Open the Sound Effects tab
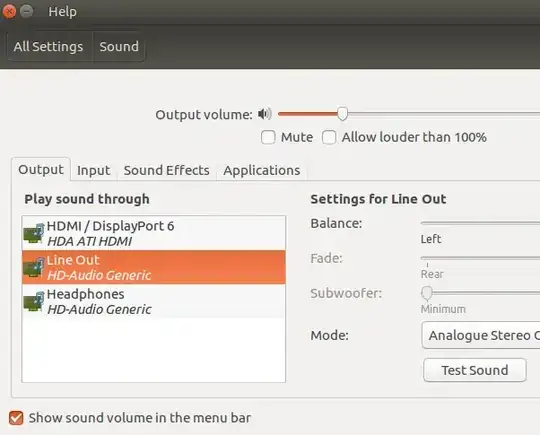The height and width of the screenshot is (435, 540). (167, 170)
